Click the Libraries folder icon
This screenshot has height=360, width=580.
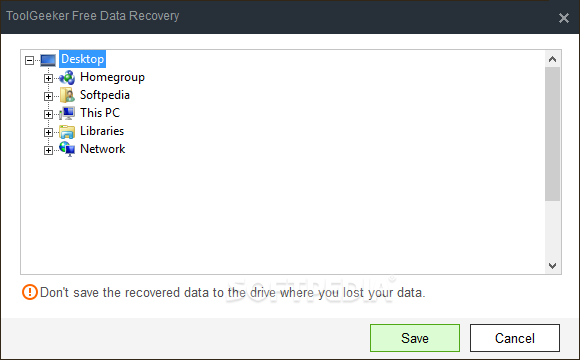pos(67,131)
